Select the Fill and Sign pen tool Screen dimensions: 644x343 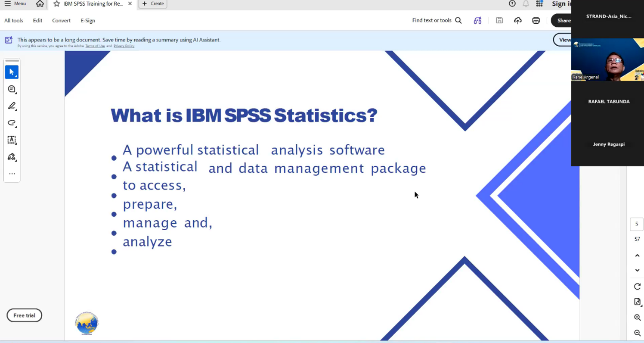pyautogui.click(x=12, y=157)
